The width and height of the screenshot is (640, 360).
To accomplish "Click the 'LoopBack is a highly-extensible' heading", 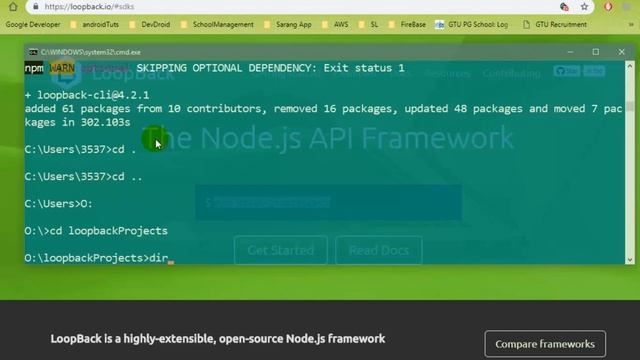I will pyautogui.click(x=218, y=339).
